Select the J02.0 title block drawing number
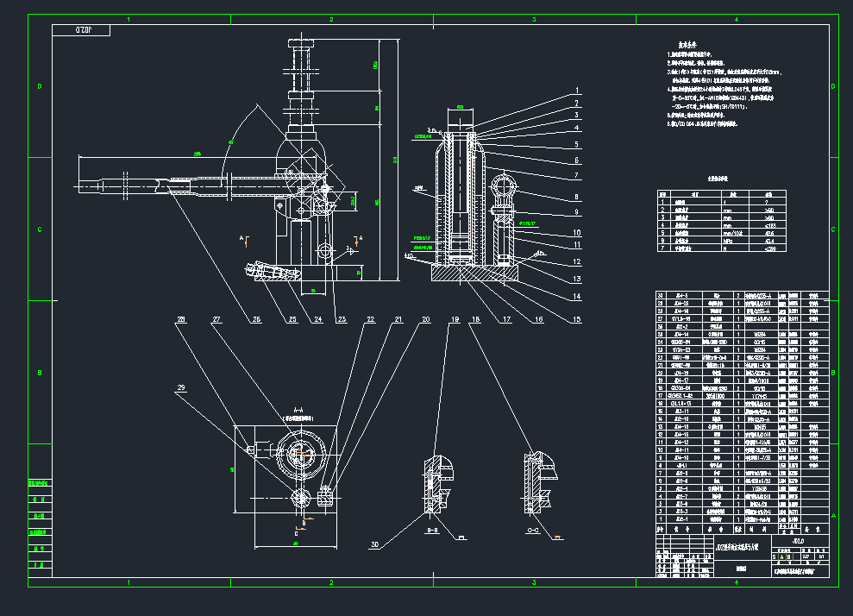The image size is (853, 616). (798, 541)
